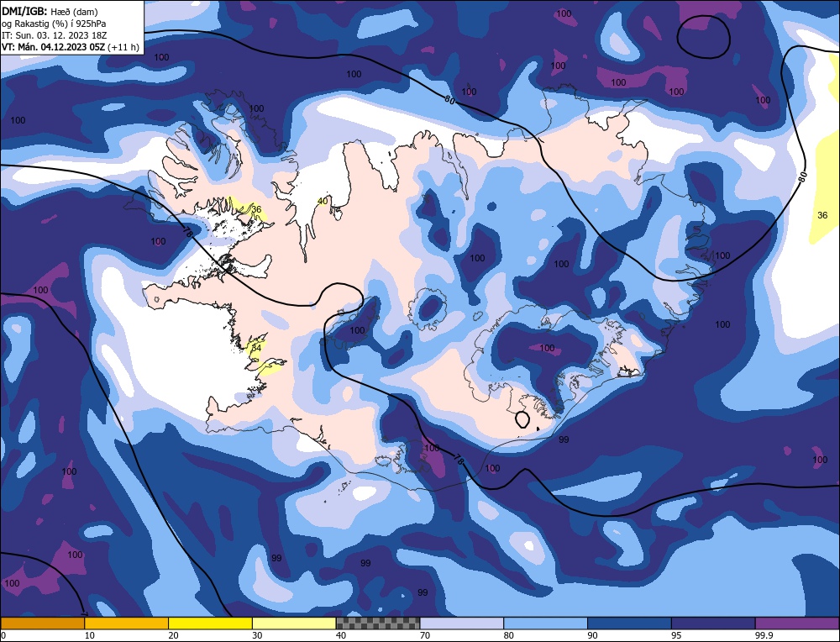Click the '36' value in the east-edge yellow patch
This screenshot has height=642, width=840.
coord(822,215)
